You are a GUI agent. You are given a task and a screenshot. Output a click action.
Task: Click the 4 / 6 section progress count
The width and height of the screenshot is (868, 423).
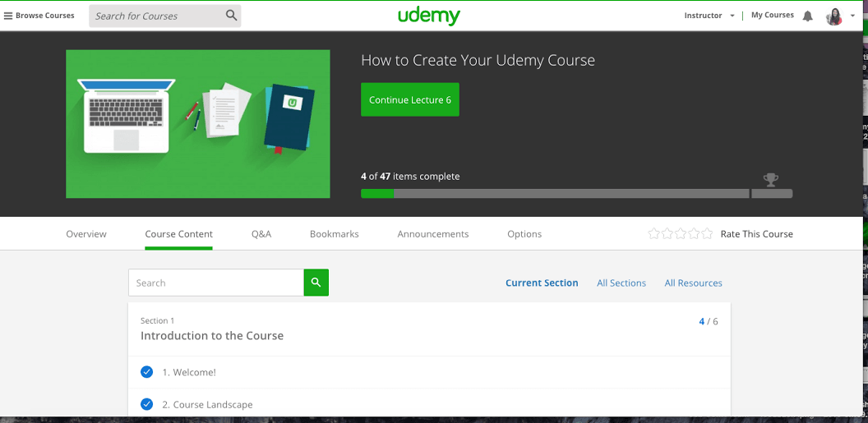click(x=709, y=321)
